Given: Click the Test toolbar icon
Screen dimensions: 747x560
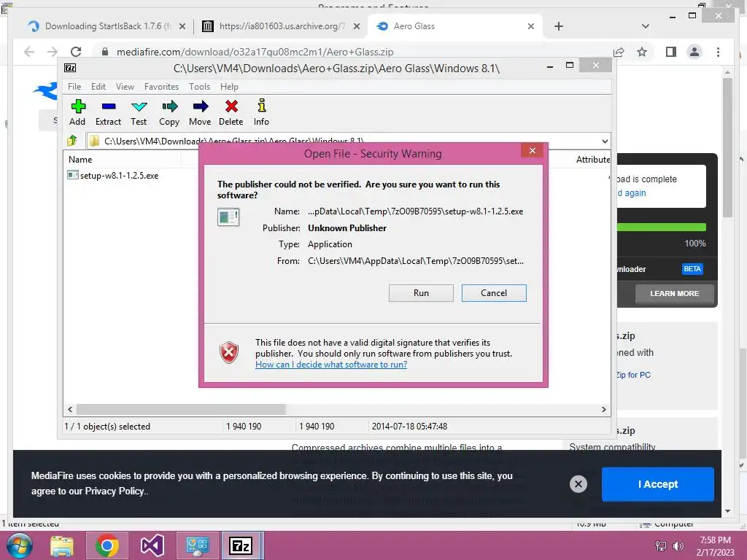Looking at the screenshot, I should pyautogui.click(x=139, y=112).
